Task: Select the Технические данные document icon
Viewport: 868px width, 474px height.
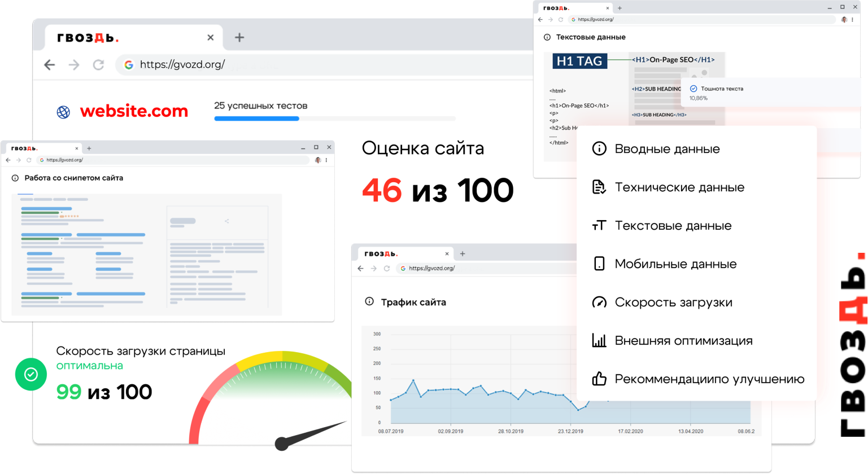Action: click(599, 187)
